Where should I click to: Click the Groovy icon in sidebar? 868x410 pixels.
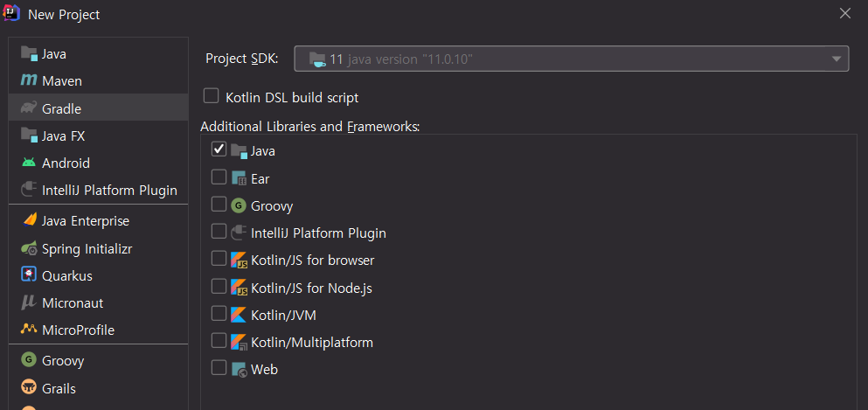pos(29,360)
